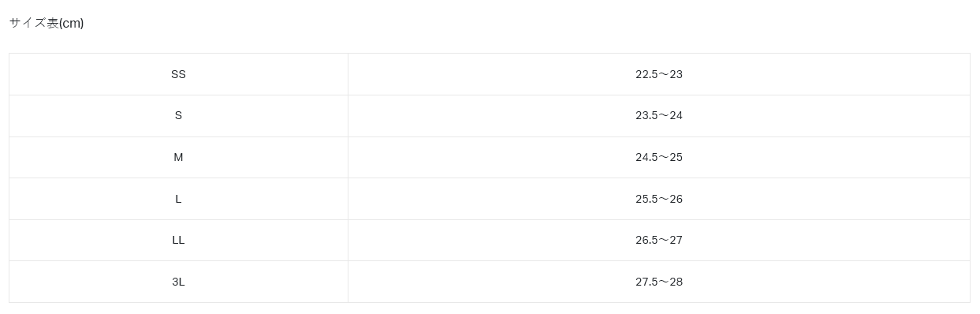The image size is (980, 314).
Task: Click the 26.5～27 measurement cell
Action: [x=659, y=240]
